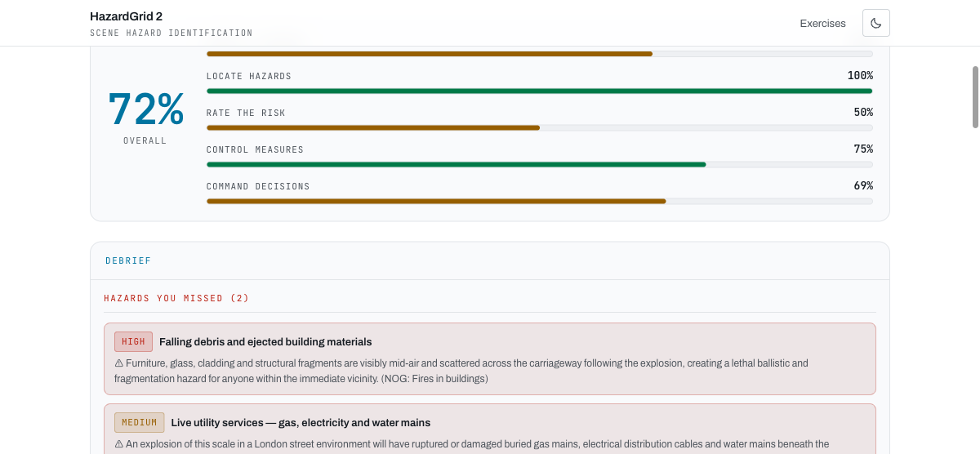Click the Rate the Risk progress bar
The height and width of the screenshot is (454, 980).
coord(539,127)
